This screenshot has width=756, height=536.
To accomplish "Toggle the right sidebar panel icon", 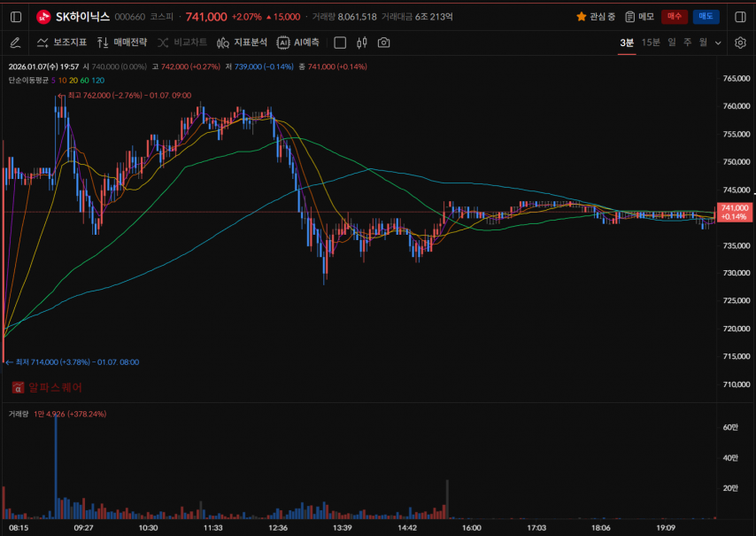I will pyautogui.click(x=739, y=16).
